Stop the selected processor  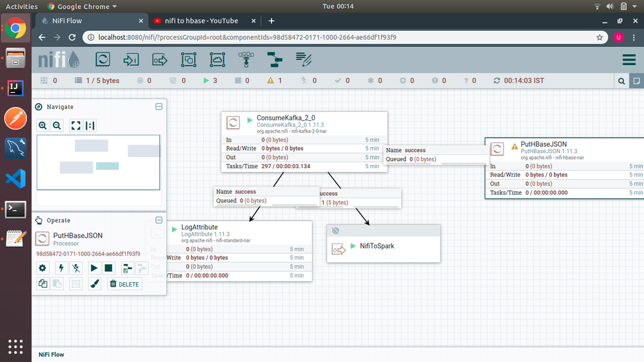tap(108, 268)
